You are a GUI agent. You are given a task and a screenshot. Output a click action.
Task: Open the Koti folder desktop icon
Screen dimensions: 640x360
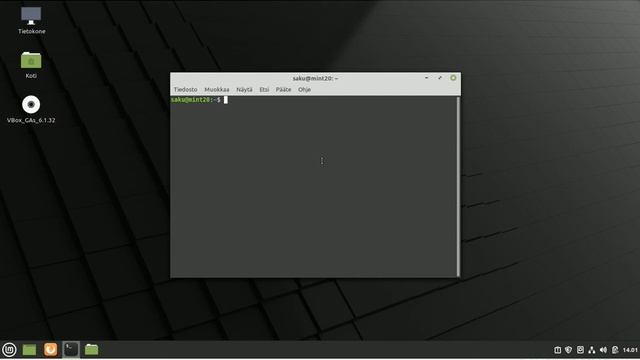(x=31, y=64)
